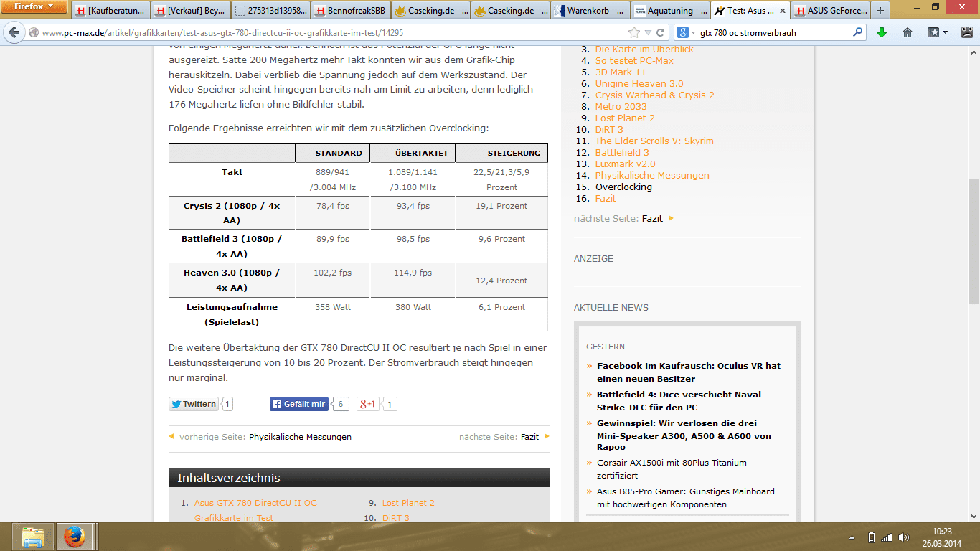The width and height of the screenshot is (980, 551).
Task: Open Unigine Heaven 3.0 sidebar link
Action: (639, 83)
